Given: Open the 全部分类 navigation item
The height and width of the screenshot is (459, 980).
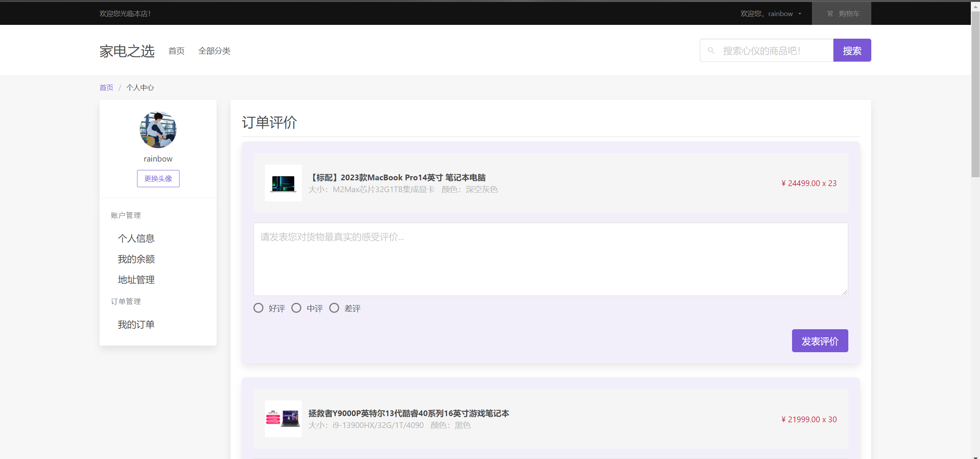Looking at the screenshot, I should click(214, 51).
